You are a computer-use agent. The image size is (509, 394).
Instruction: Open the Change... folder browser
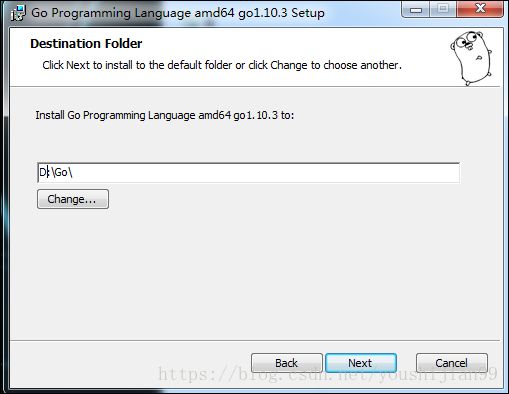[x=73, y=199]
